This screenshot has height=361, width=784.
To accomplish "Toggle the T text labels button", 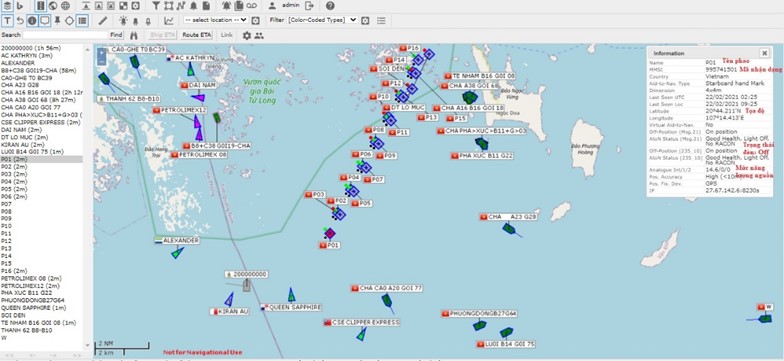I will tap(8, 20).
